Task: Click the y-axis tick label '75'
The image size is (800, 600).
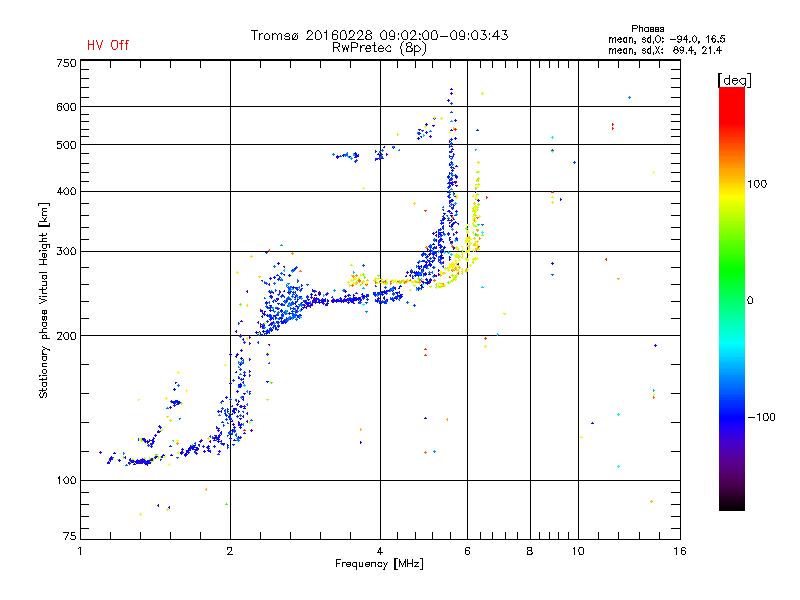Action: 70,536
